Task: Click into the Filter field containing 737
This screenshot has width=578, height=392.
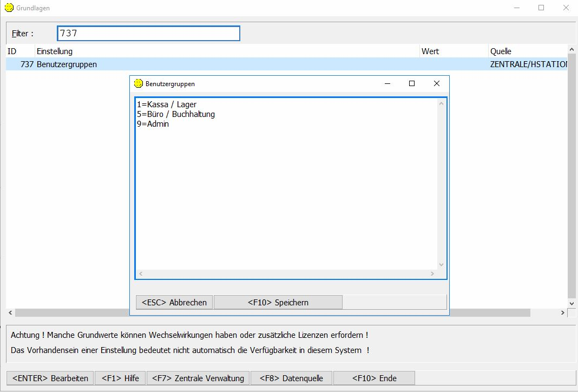Action: pyautogui.click(x=148, y=34)
